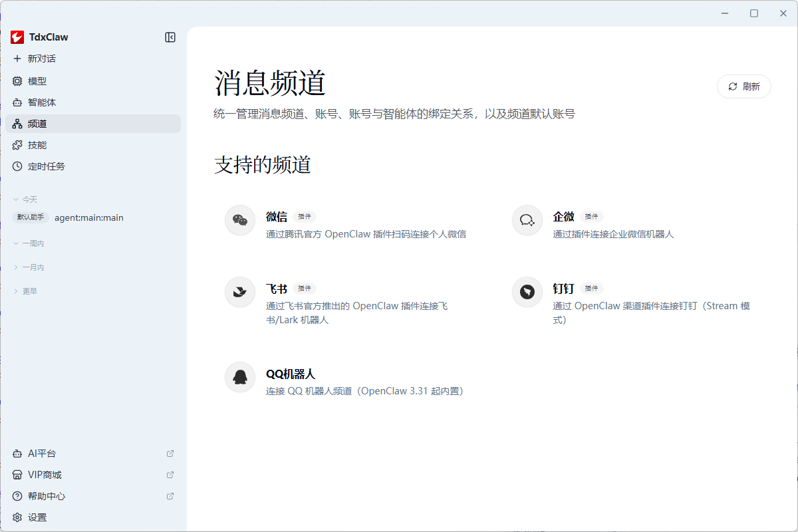Open 设置 in the sidebar

tap(93, 517)
